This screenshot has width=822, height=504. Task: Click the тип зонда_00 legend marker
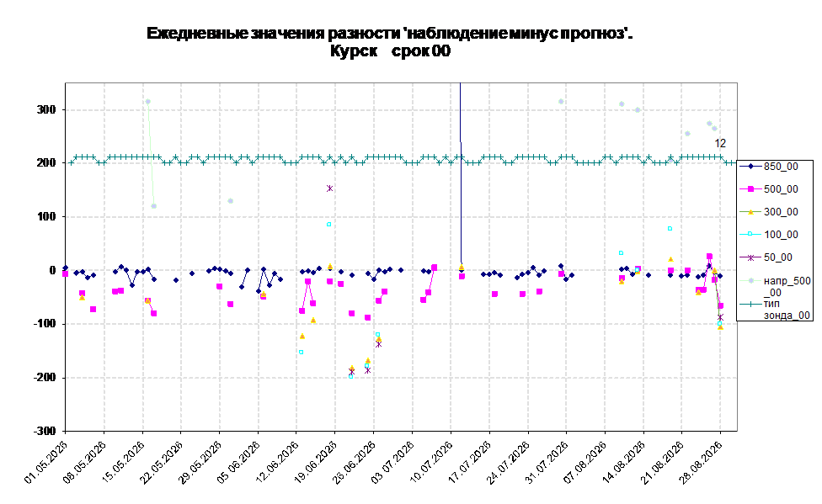click(750, 304)
